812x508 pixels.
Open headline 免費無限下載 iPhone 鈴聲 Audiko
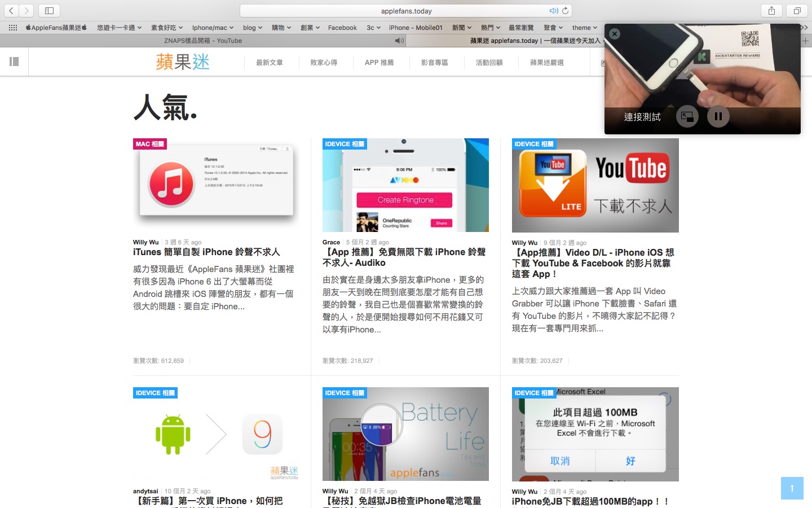(404, 257)
